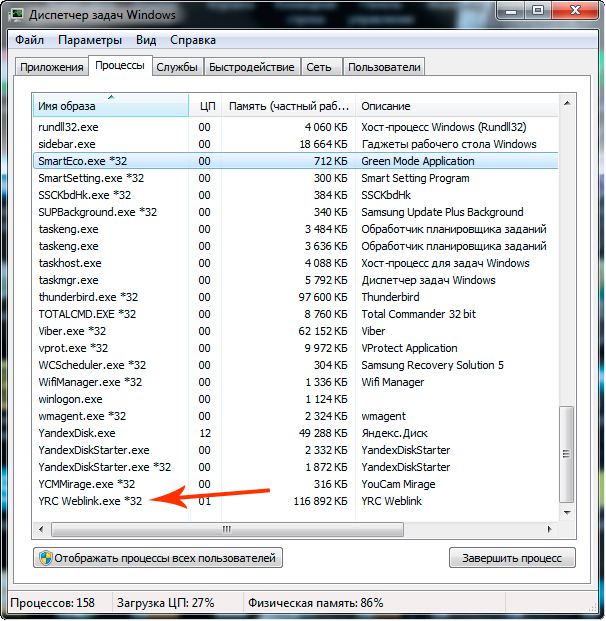Screen dimensions: 606x621
Task: Sort by ЦП column header
Action: tap(205, 105)
